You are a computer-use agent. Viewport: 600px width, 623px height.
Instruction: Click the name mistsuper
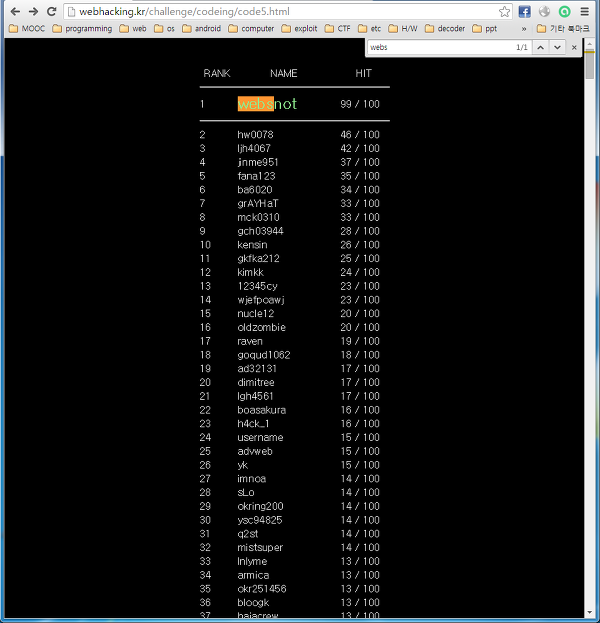260,548
